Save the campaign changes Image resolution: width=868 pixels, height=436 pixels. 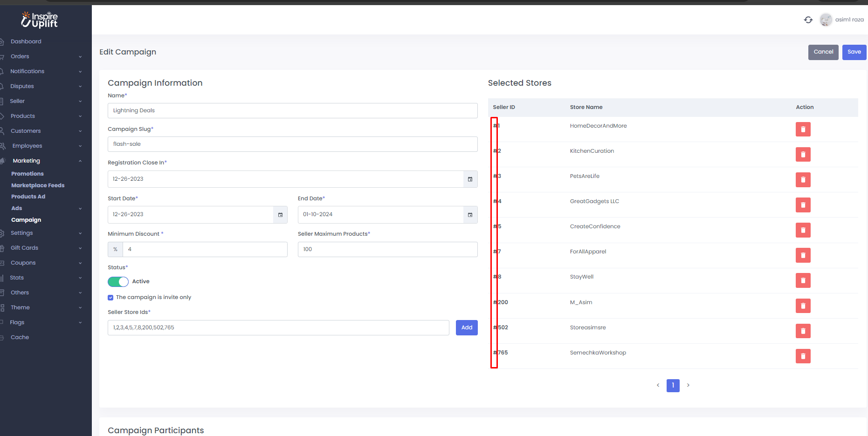(x=854, y=52)
